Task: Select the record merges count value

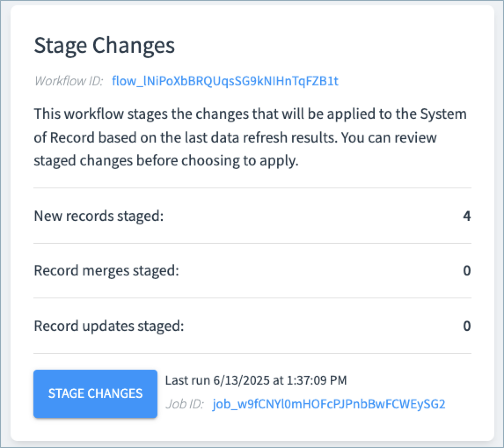Action: 467,271
